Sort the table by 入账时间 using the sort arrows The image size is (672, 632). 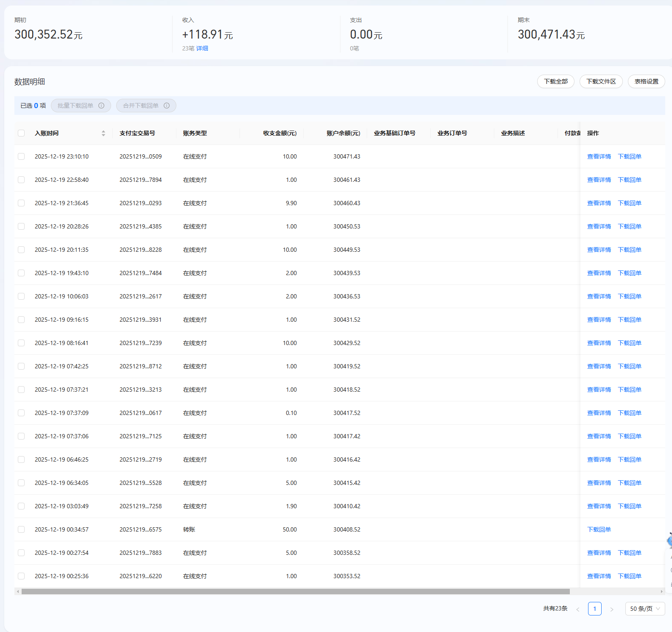(103, 133)
